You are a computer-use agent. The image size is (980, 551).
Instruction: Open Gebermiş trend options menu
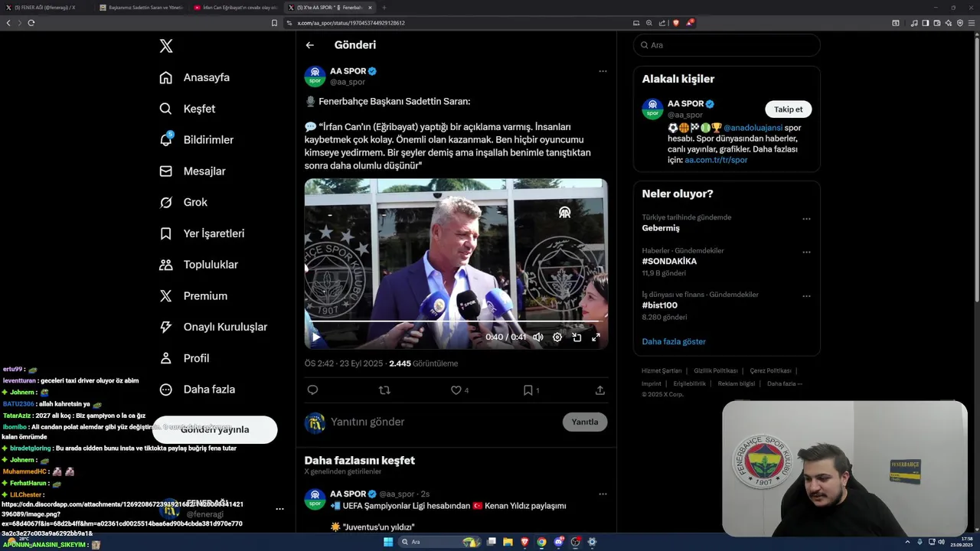coord(806,219)
